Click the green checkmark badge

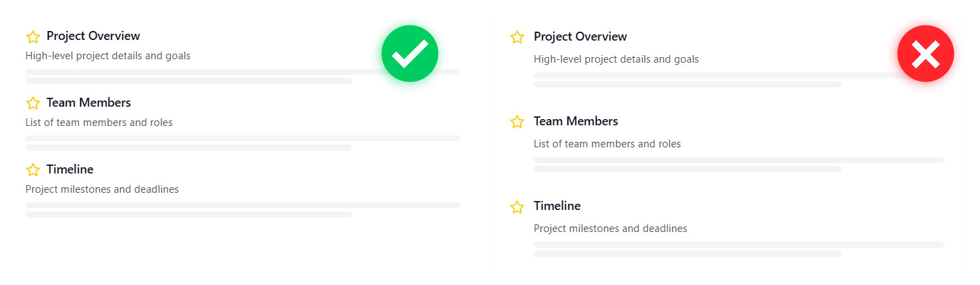coord(410,54)
